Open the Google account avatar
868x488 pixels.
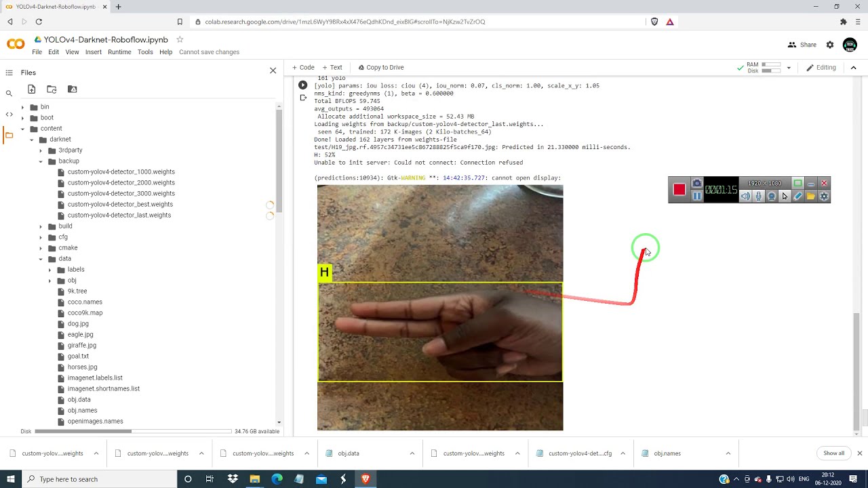point(850,45)
